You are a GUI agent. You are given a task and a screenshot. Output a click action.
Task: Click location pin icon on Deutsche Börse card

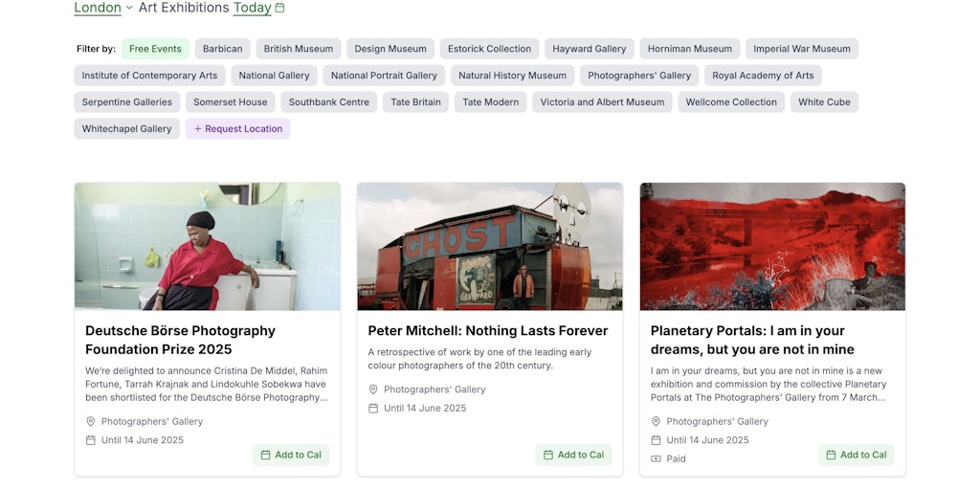(x=91, y=421)
